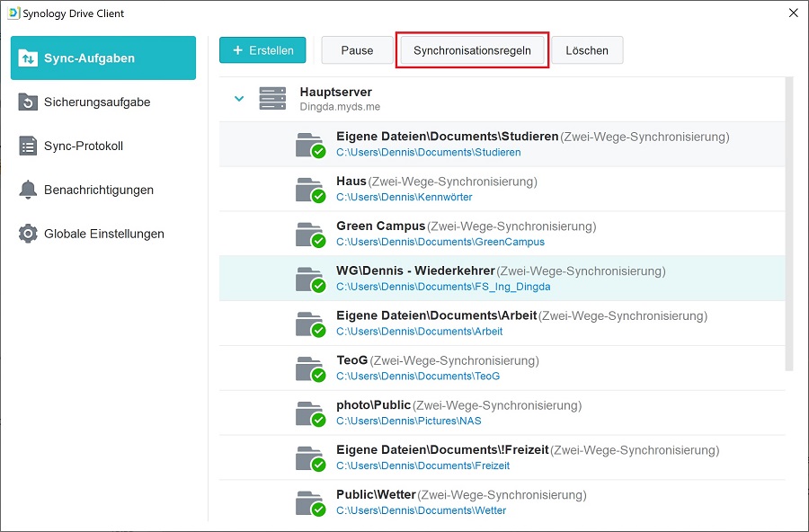Select the task title Haus

(x=351, y=182)
